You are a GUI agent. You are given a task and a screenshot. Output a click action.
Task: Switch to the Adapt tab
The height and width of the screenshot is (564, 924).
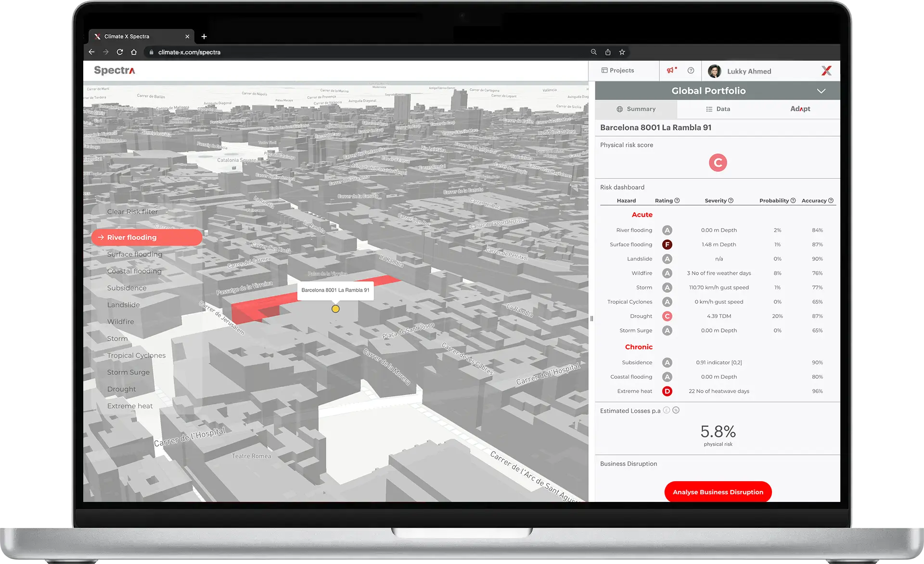(x=800, y=109)
